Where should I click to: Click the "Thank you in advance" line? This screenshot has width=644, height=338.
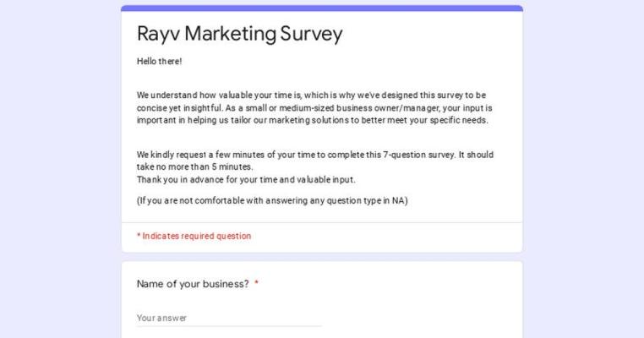click(246, 179)
